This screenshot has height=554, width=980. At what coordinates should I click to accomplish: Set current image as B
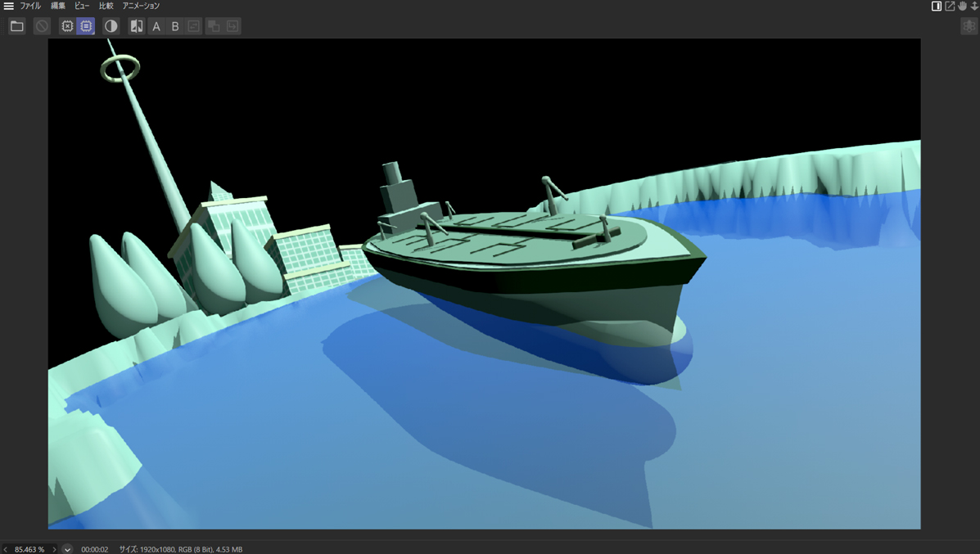click(x=175, y=26)
